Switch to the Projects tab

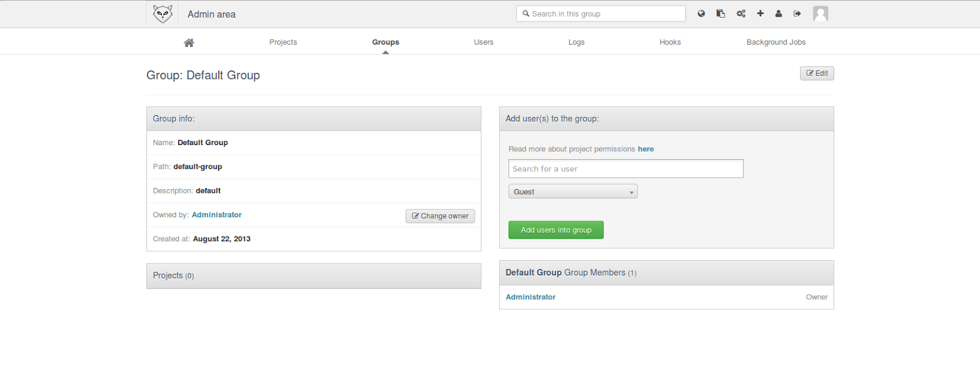click(x=283, y=42)
